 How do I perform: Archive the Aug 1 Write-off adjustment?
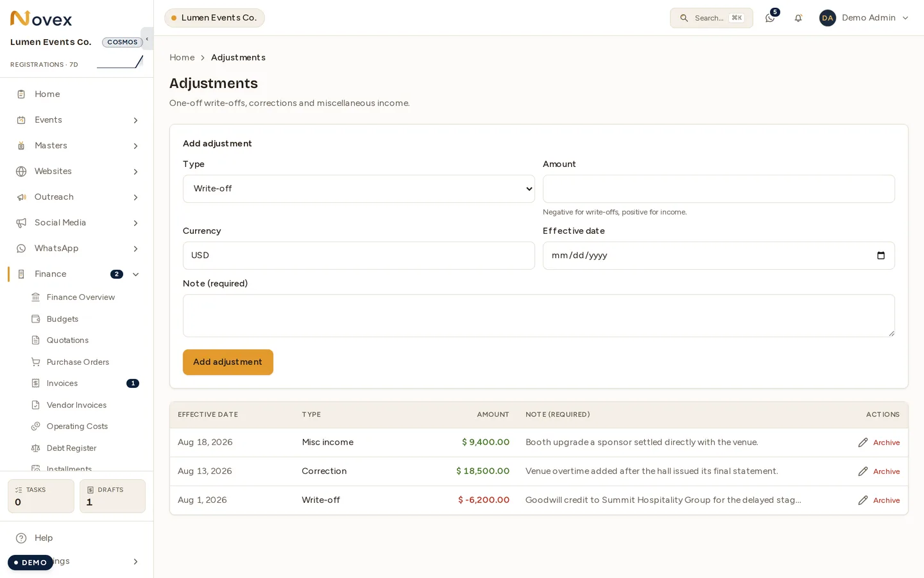886,500
